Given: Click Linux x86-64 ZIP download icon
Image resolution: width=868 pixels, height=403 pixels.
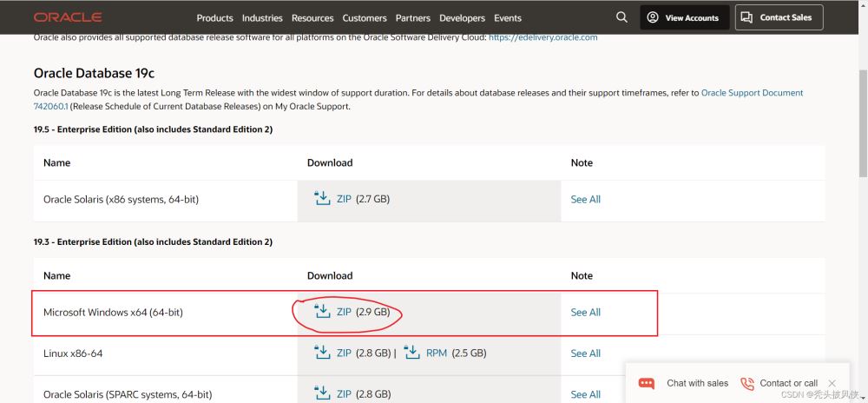Looking at the screenshot, I should [322, 353].
